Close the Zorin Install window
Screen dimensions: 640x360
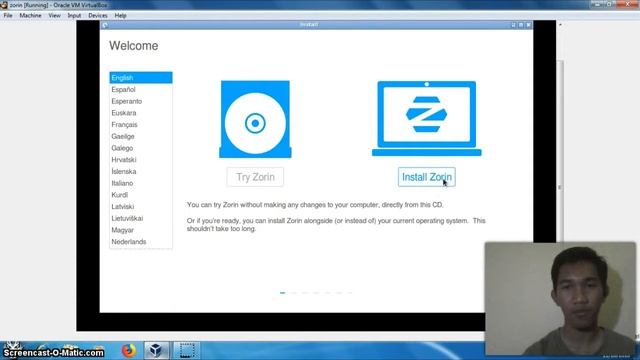[529, 25]
